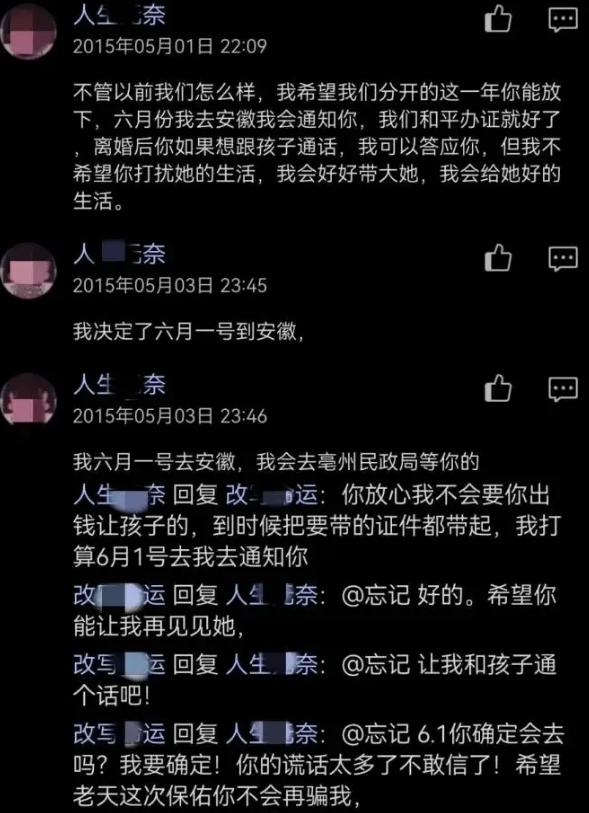
Task: Tap replied-to username in 让我和孩子通 reply
Action: (271, 665)
